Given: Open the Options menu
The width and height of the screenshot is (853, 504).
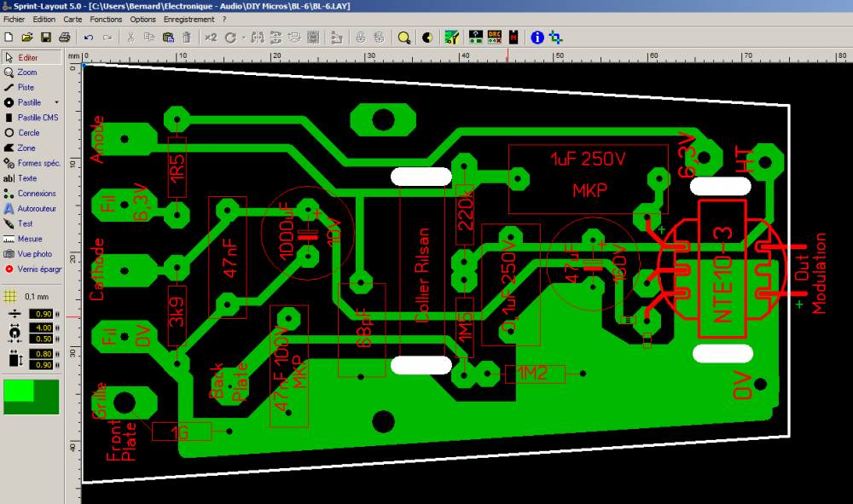Looking at the screenshot, I should [143, 19].
